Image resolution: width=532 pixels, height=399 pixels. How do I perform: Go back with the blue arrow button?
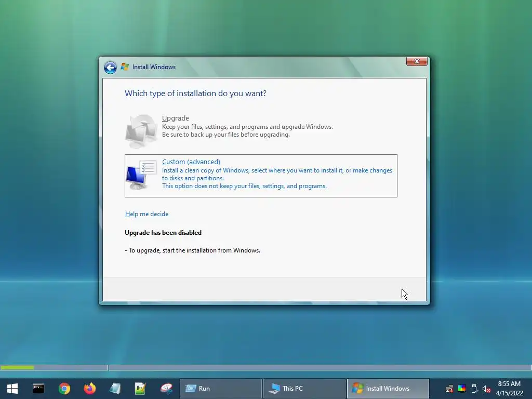(110, 68)
